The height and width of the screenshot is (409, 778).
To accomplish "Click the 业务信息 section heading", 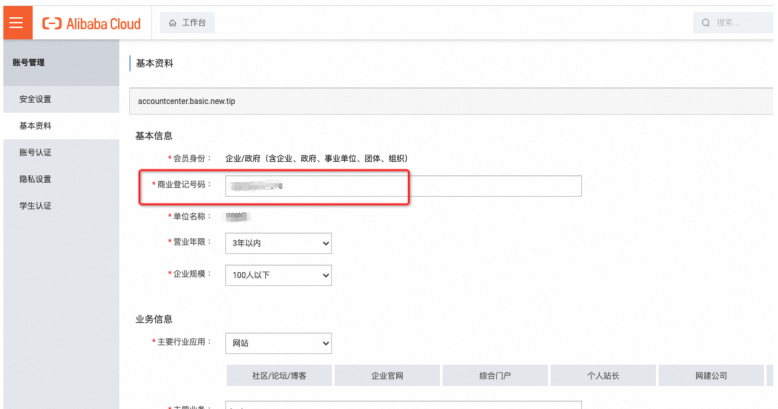I will (154, 319).
